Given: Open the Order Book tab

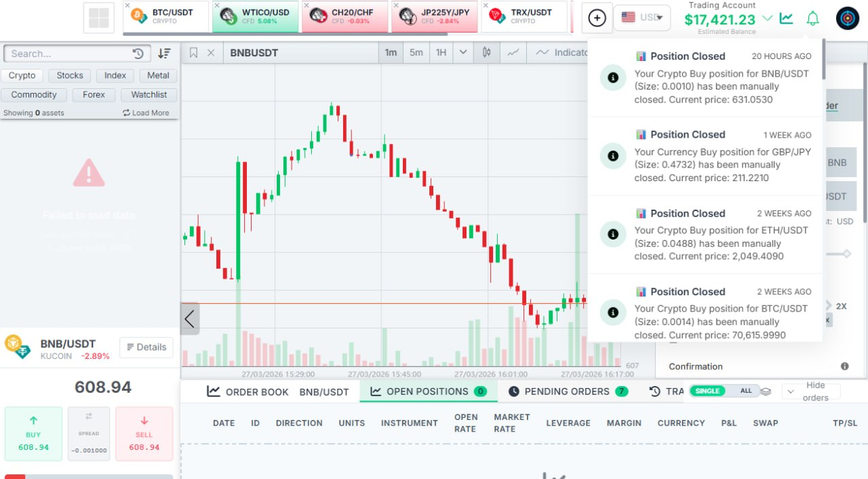Looking at the screenshot, I should click(x=248, y=391).
